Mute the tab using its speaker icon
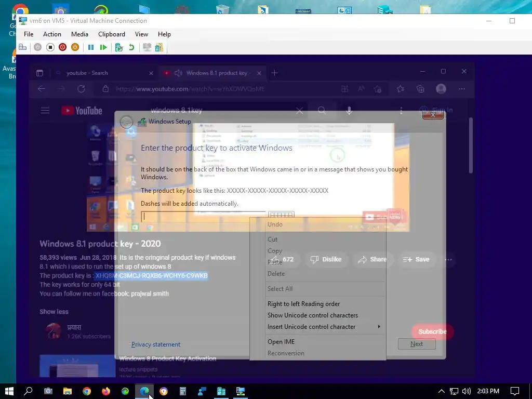Screen dimensions: 532x399 tap(178, 73)
